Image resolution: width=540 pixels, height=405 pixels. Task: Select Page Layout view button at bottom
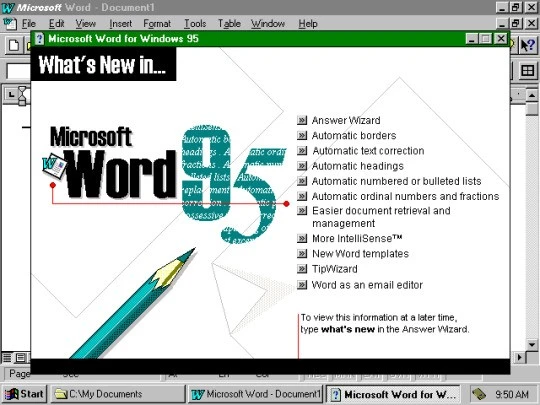point(21,358)
